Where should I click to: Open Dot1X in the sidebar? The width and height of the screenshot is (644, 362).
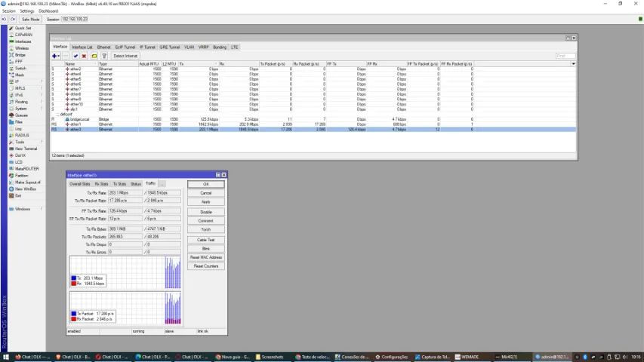(x=20, y=155)
